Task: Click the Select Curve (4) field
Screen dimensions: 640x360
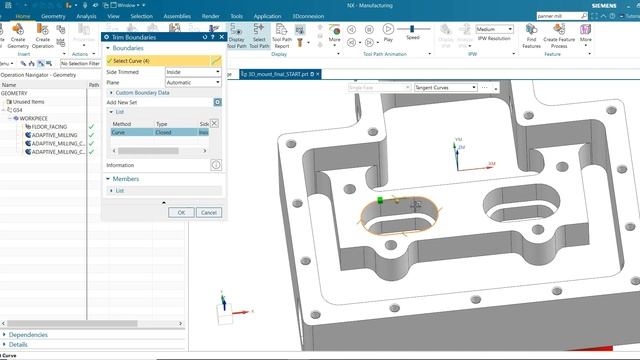Action: tap(158, 61)
